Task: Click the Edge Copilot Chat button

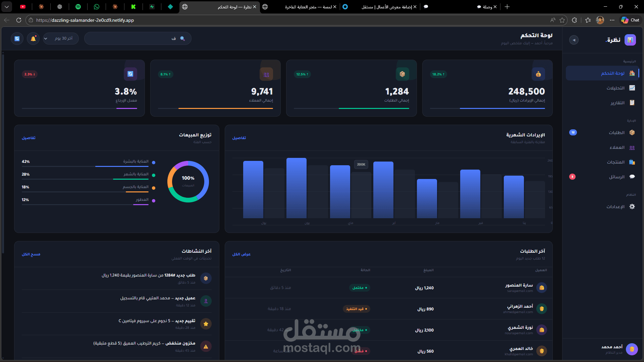Action: click(x=630, y=20)
